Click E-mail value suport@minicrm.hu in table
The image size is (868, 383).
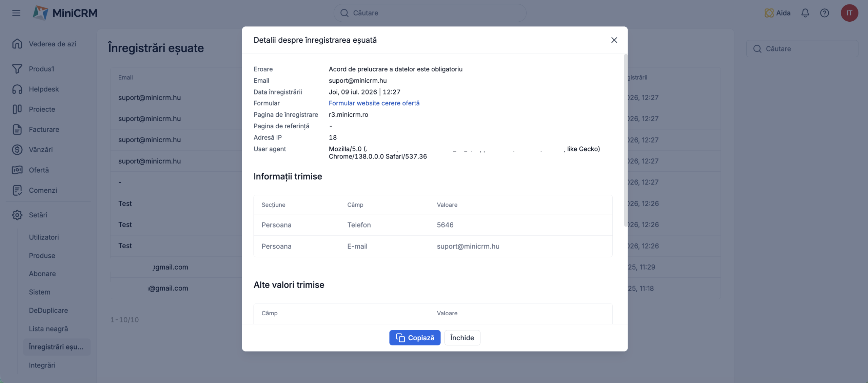pyautogui.click(x=468, y=246)
